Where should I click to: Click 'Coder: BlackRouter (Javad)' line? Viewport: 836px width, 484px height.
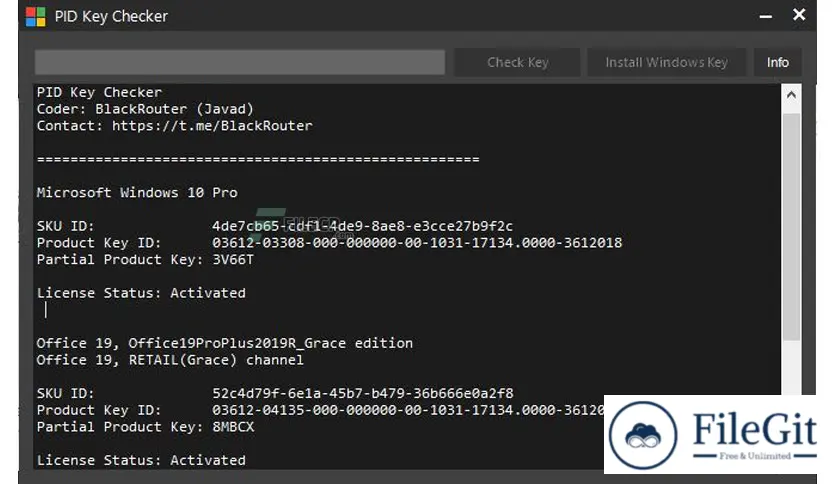click(145, 109)
